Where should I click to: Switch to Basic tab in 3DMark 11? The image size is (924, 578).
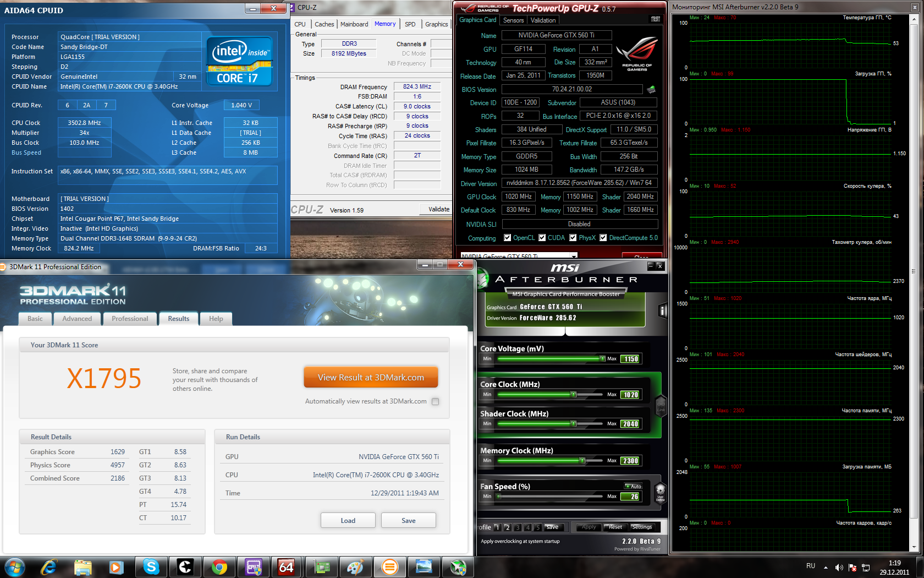point(35,319)
